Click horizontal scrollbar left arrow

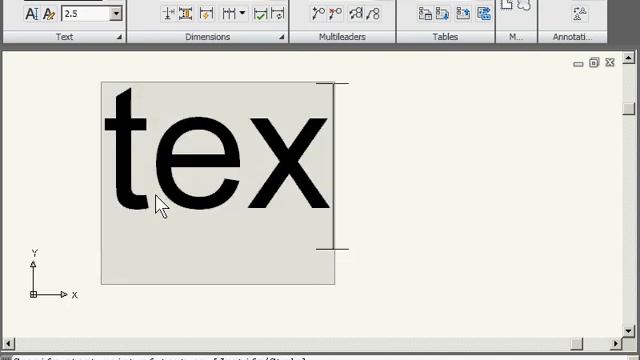click(9, 344)
